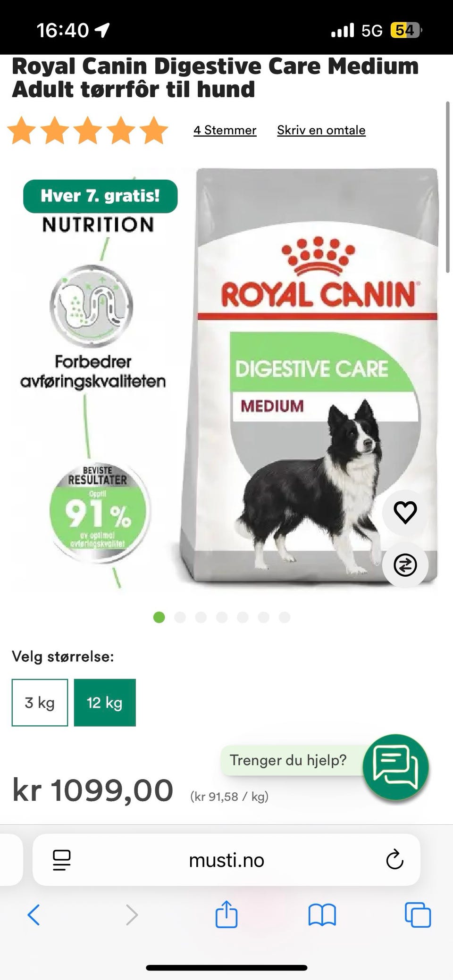Open Safari bookmarks book icon
This screenshot has height=980, width=453.
coord(322,915)
